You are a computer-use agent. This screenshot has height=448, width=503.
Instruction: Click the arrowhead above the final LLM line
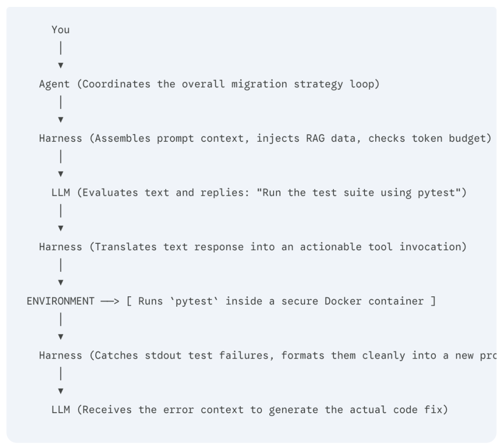tap(60, 391)
